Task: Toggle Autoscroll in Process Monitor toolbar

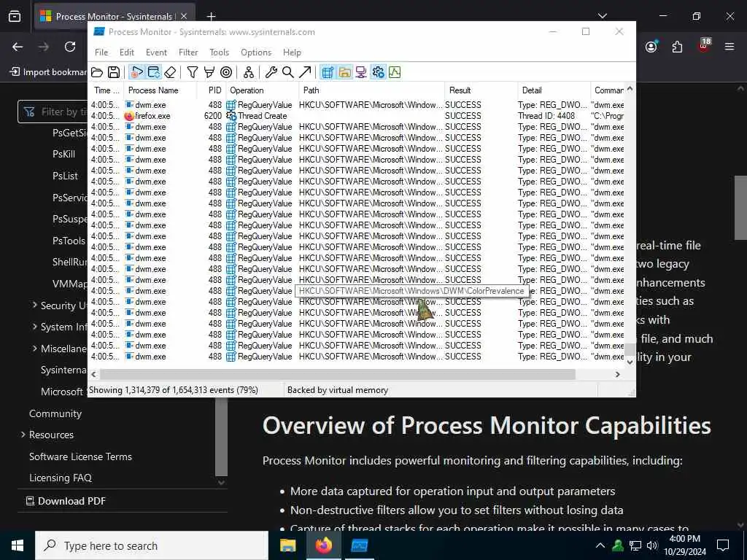Action: 153,72
